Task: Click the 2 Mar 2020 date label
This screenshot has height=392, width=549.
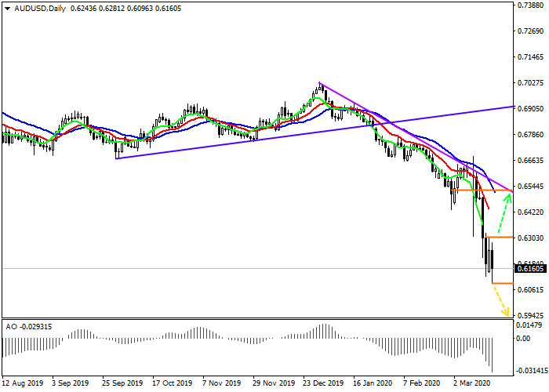Action: coord(471,384)
